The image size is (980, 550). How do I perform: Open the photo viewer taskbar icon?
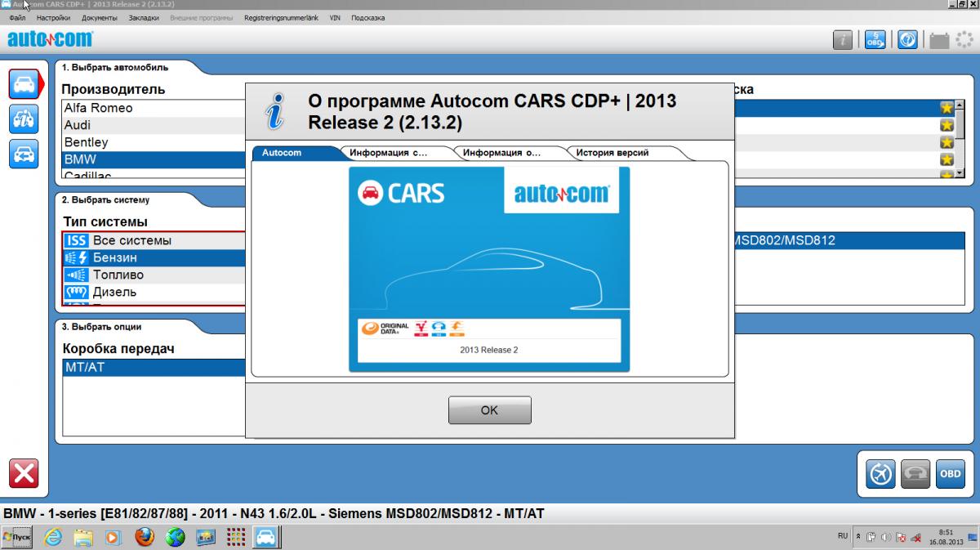[x=205, y=537]
